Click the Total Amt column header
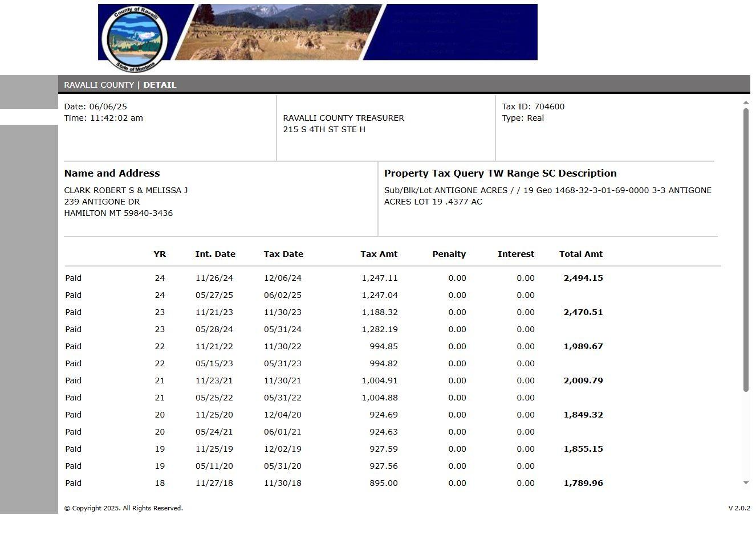This screenshot has width=756, height=540. click(580, 254)
